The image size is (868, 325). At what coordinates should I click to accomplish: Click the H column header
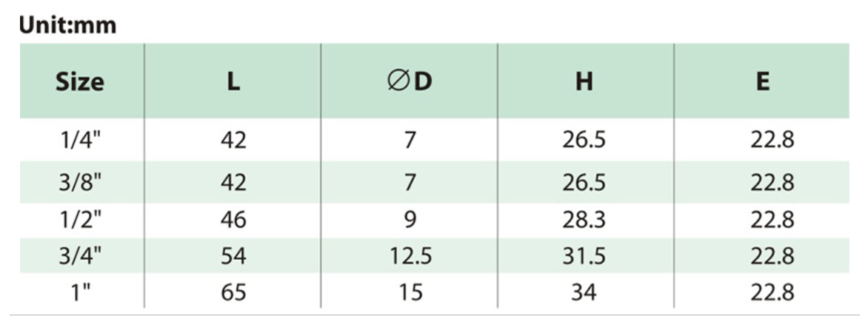(584, 81)
